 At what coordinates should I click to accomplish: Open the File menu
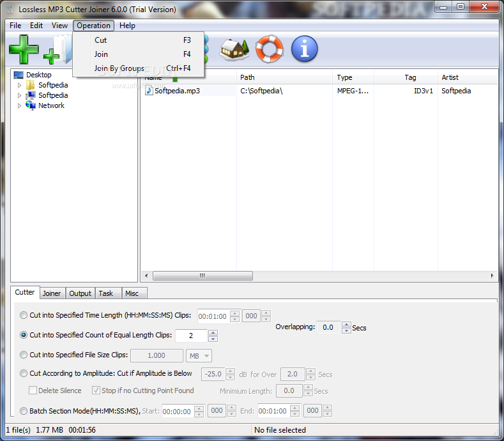pyautogui.click(x=15, y=26)
